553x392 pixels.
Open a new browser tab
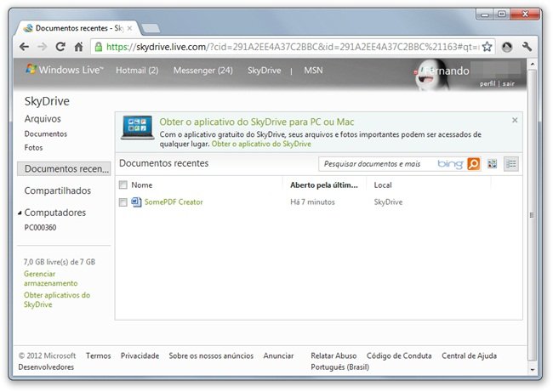pos(151,28)
